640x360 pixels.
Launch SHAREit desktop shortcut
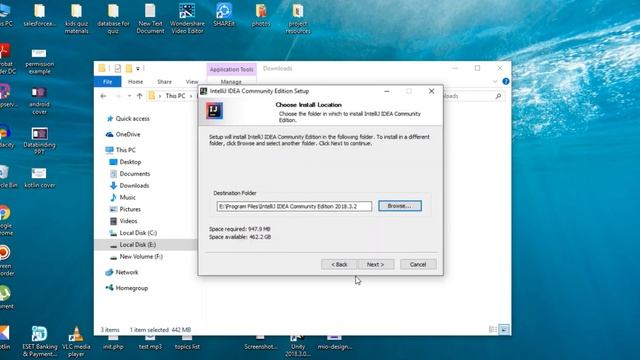pos(224,16)
